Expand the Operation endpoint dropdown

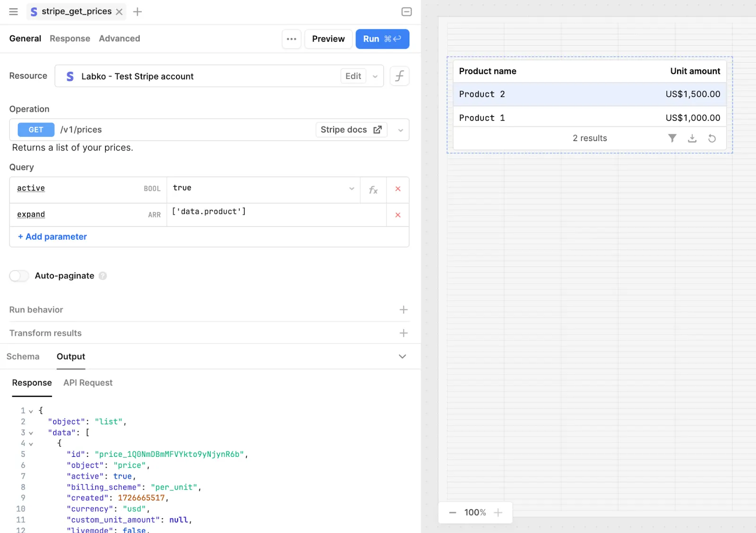pos(400,130)
